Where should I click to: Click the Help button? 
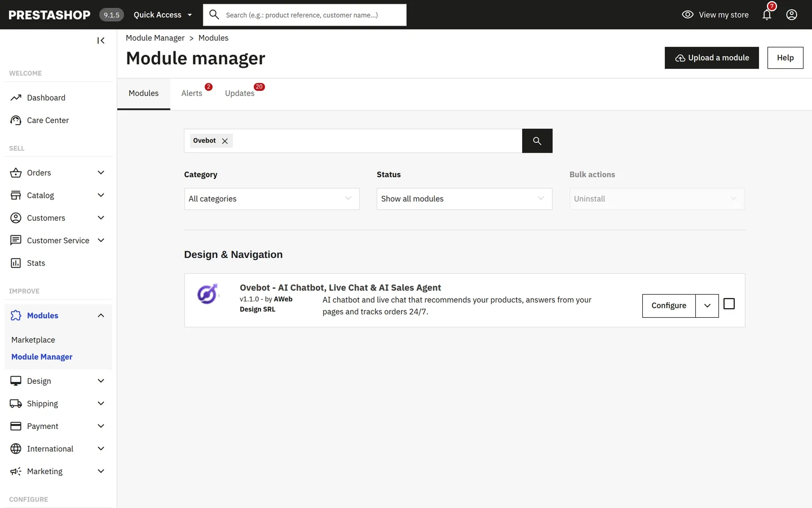pyautogui.click(x=785, y=58)
